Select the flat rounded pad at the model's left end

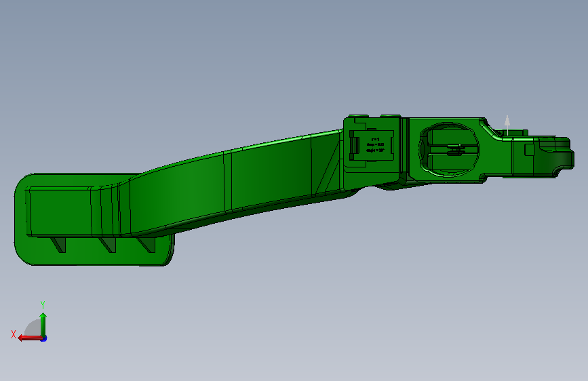click(94, 220)
